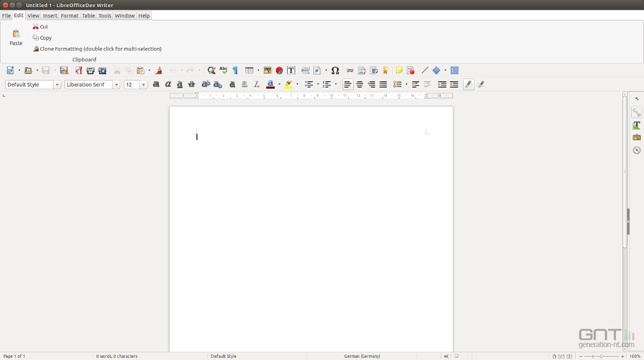This screenshot has height=360, width=644.
Task: Apply the yellow highlight color
Action: click(289, 84)
